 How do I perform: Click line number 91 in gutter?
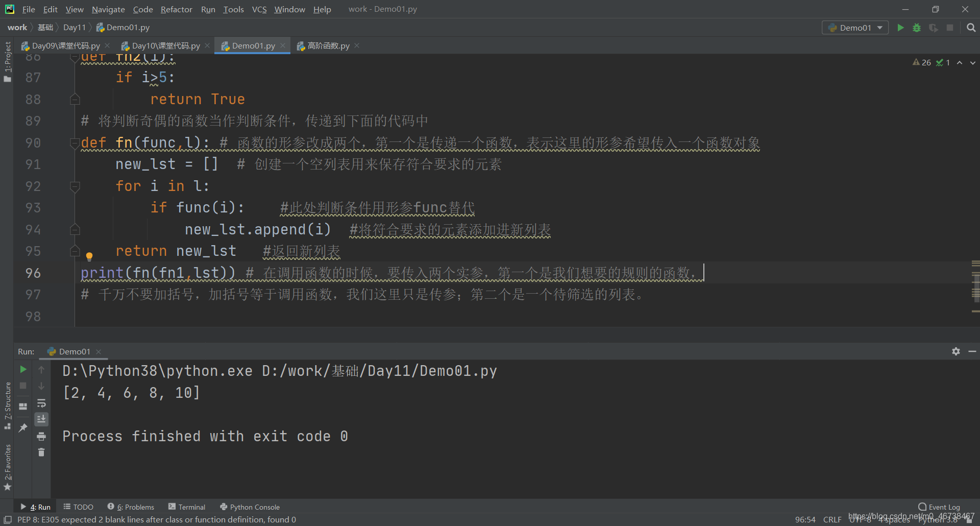click(x=33, y=164)
